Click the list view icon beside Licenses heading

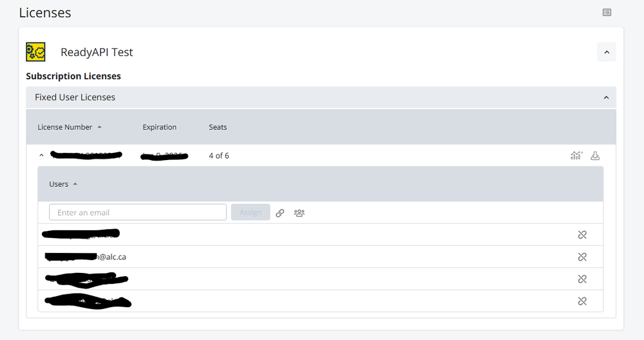[x=607, y=12]
